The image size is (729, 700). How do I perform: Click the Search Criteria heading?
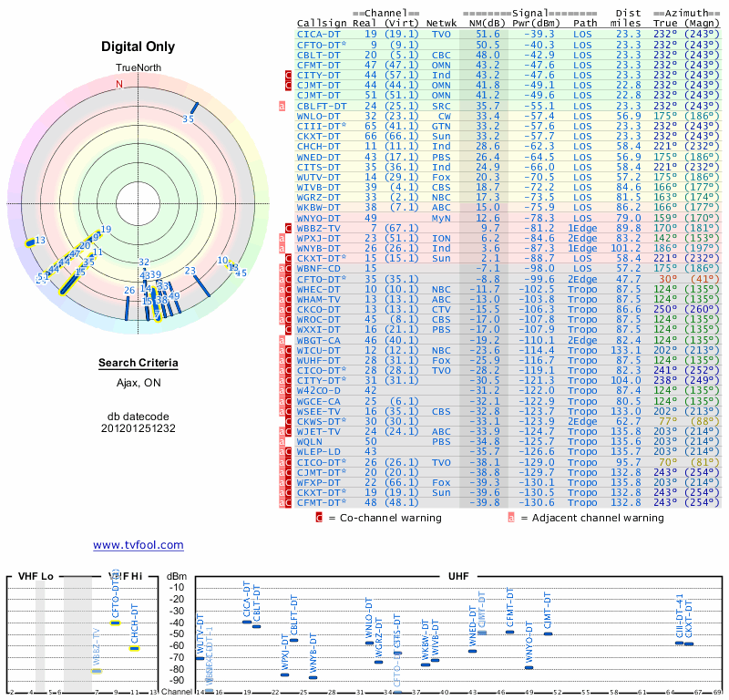[139, 363]
